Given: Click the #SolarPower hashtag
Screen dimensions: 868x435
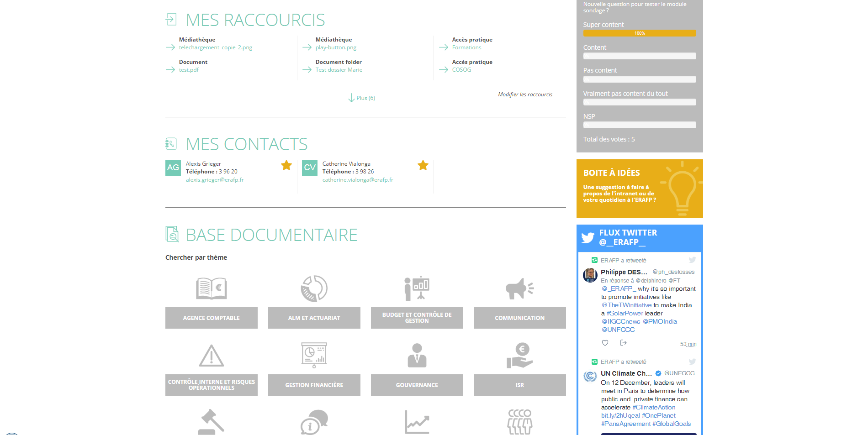Looking at the screenshot, I should tap(625, 313).
